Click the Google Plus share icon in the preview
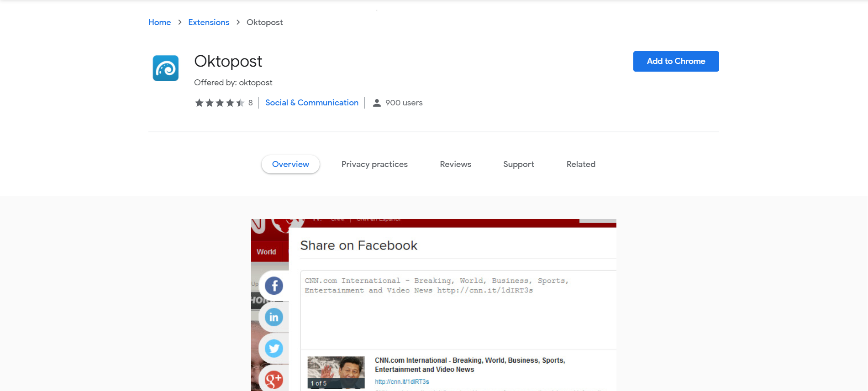This screenshot has width=868, height=391. [x=274, y=380]
